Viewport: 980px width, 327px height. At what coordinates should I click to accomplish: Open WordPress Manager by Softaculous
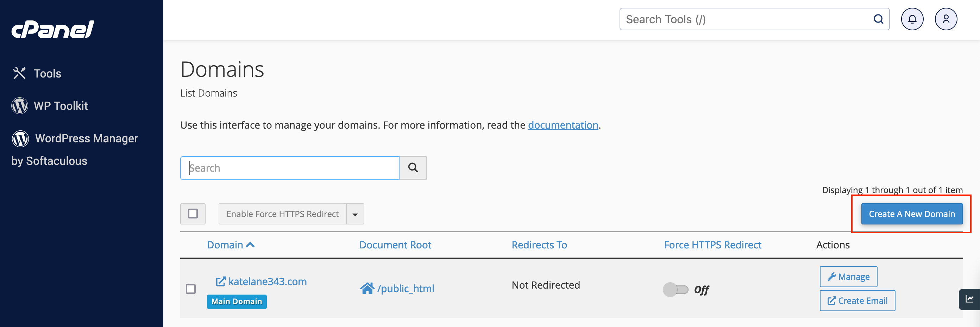[75, 149]
